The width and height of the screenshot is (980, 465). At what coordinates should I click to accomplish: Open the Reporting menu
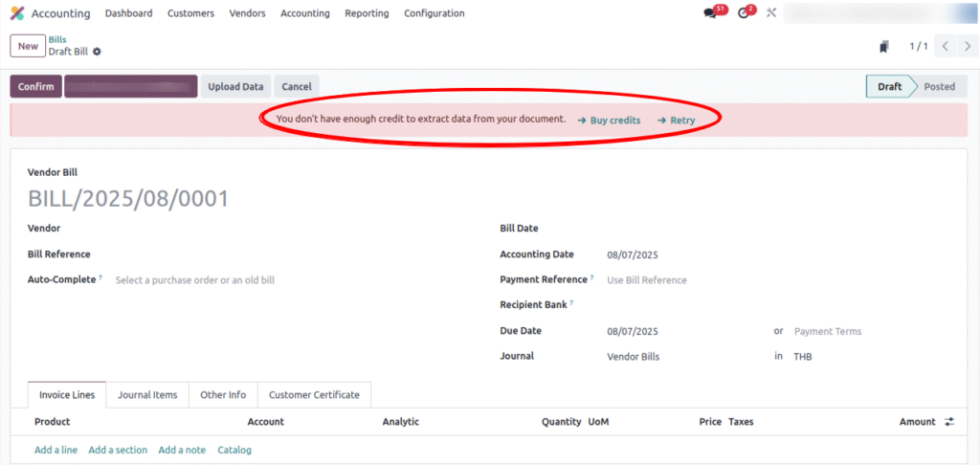click(x=367, y=13)
